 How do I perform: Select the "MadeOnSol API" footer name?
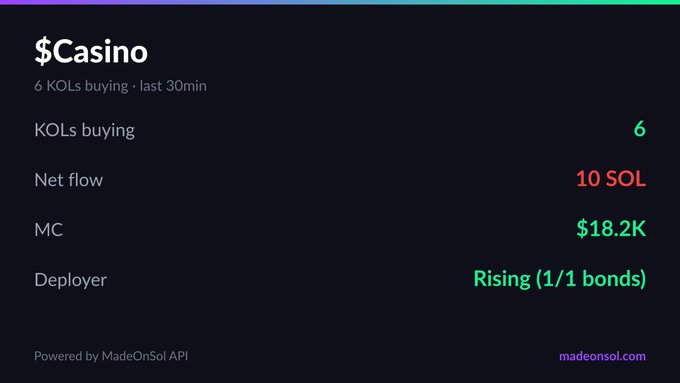pos(145,356)
